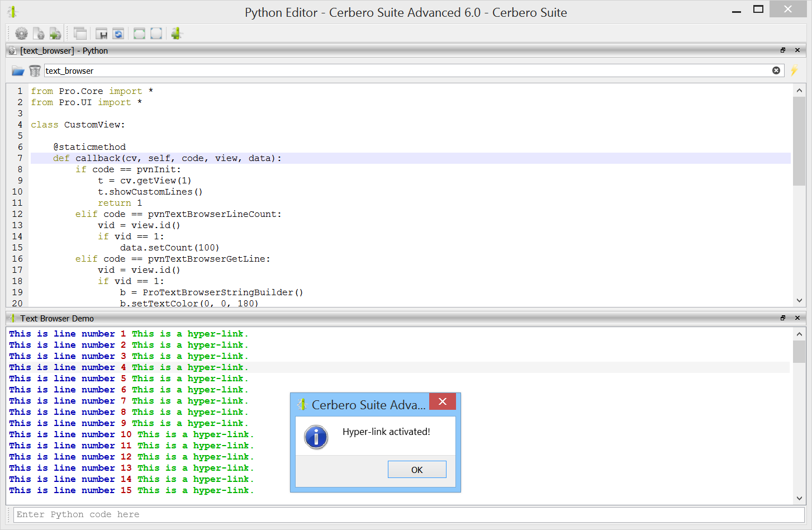Click the 'pvnTextBrowserGetLine' elif line

click(173, 259)
